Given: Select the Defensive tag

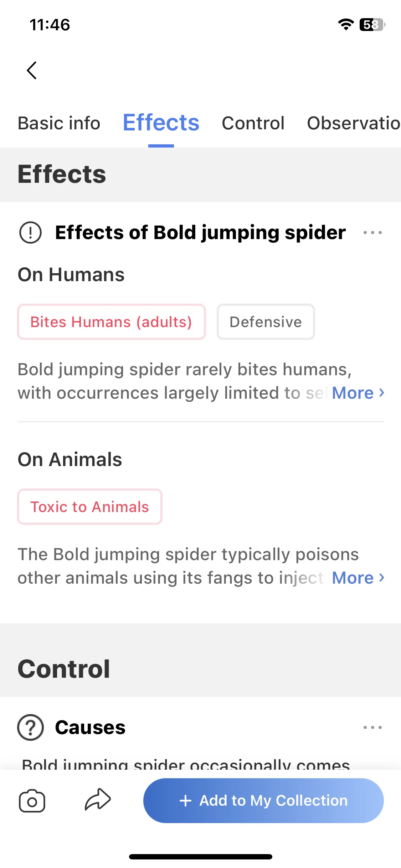Looking at the screenshot, I should (266, 322).
